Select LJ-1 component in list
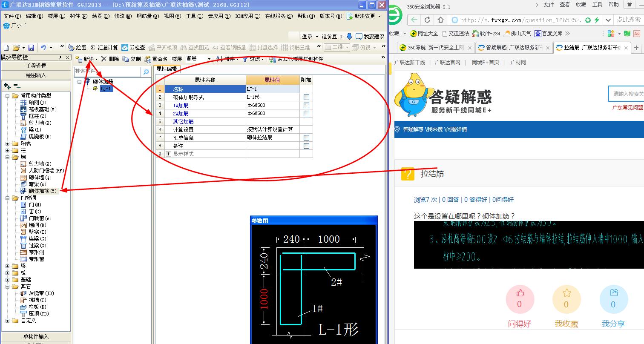644x344 pixels. [106, 89]
